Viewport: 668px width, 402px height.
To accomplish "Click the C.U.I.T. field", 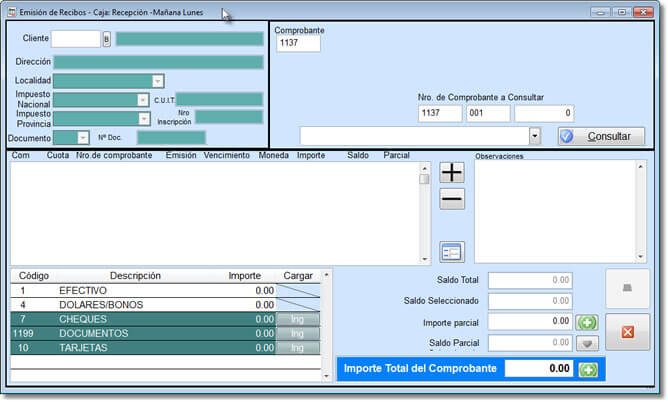I will pyautogui.click(x=219, y=100).
